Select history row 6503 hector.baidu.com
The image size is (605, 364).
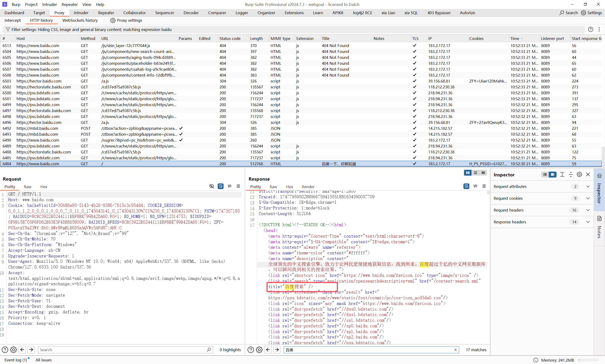pyautogui.click(x=301, y=81)
